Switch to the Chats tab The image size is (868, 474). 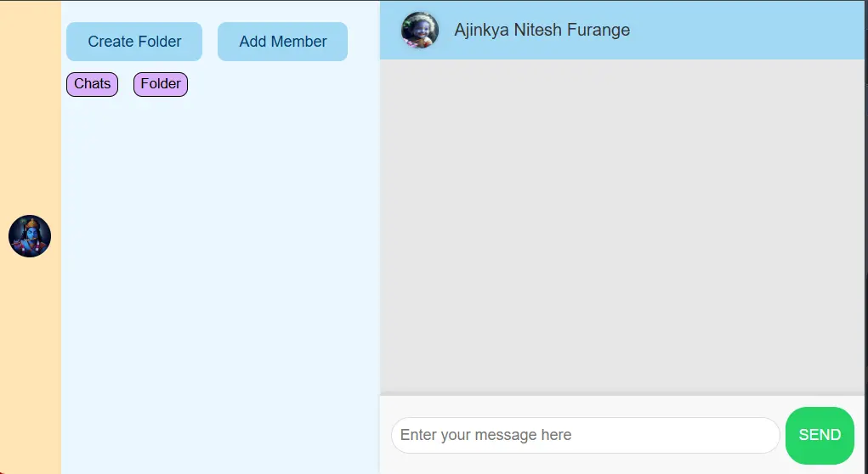pos(92,84)
